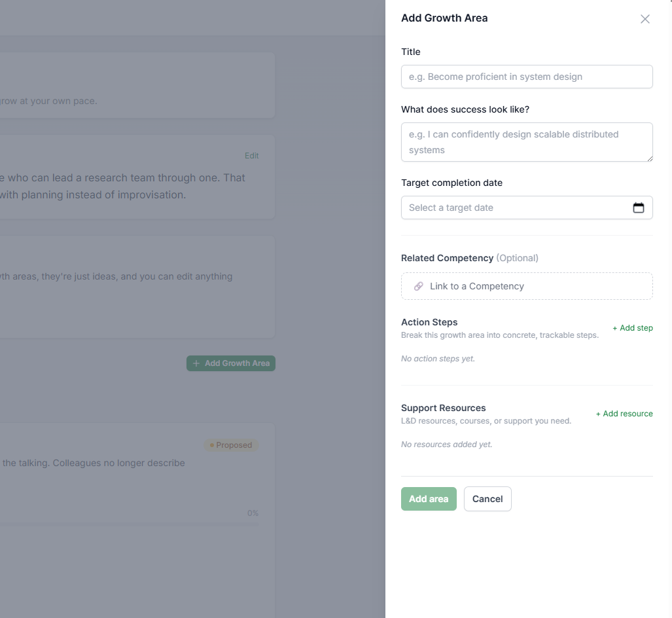Click the dimmed Add Growth Area button

(x=231, y=363)
